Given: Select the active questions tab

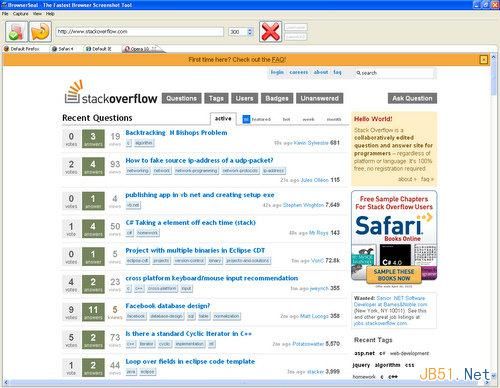Looking at the screenshot, I should tap(223, 118).
